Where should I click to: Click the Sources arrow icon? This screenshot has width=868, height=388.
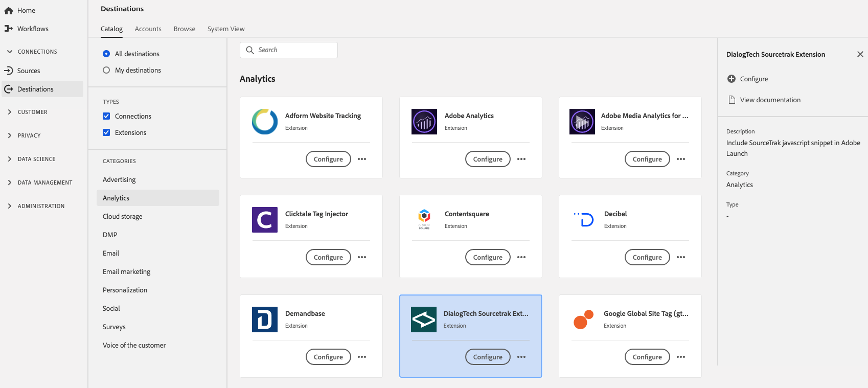9,71
